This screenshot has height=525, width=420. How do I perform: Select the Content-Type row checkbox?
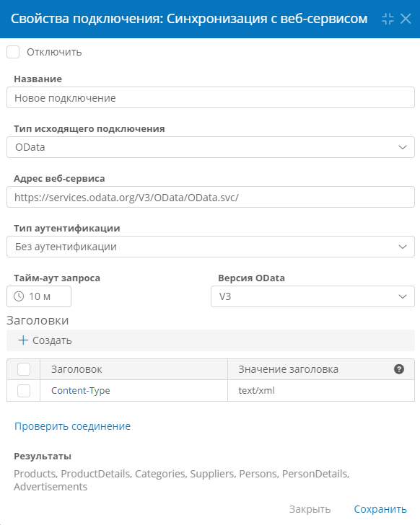(24, 391)
